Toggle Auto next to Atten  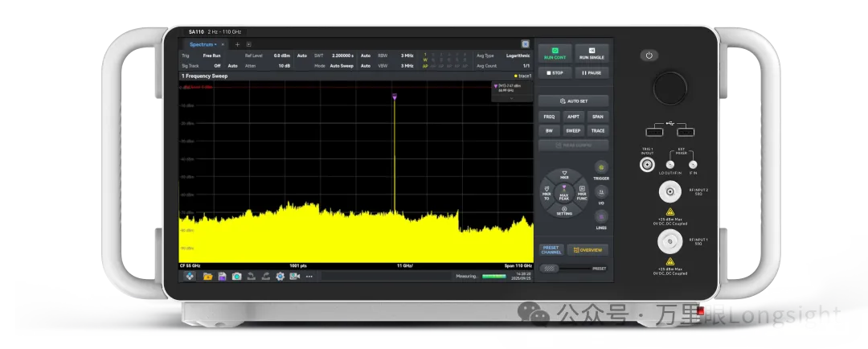233,66
